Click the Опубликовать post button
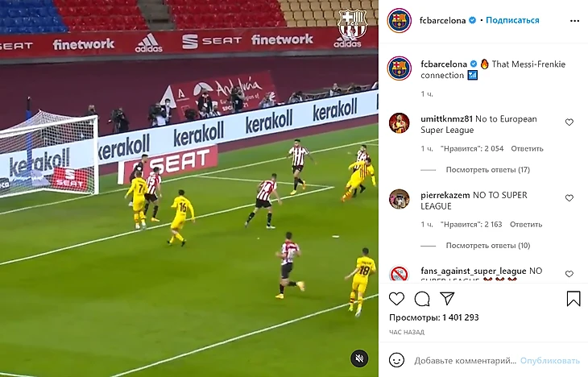 550,361
